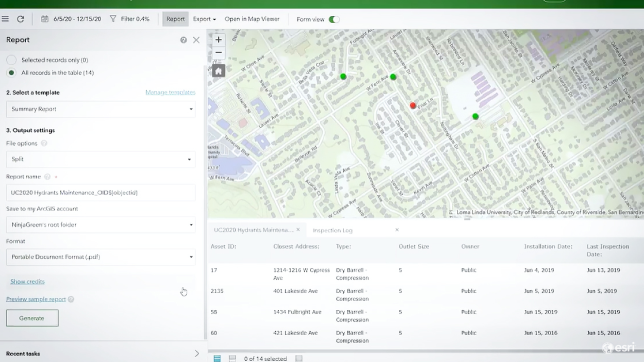Click the refresh icon in the toolbar
644x362 pixels.
coord(20,19)
